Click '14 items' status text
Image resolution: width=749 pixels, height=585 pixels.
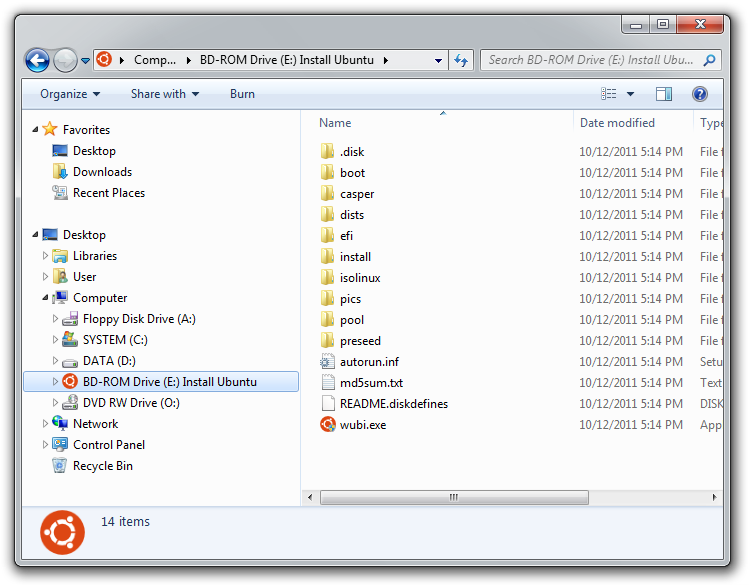pyautogui.click(x=125, y=521)
